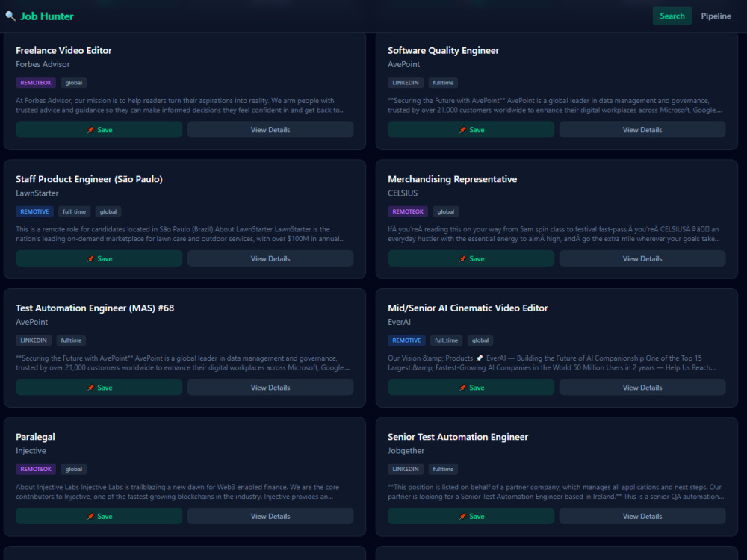Click global tag on Staff Product Engineer card

point(108,211)
